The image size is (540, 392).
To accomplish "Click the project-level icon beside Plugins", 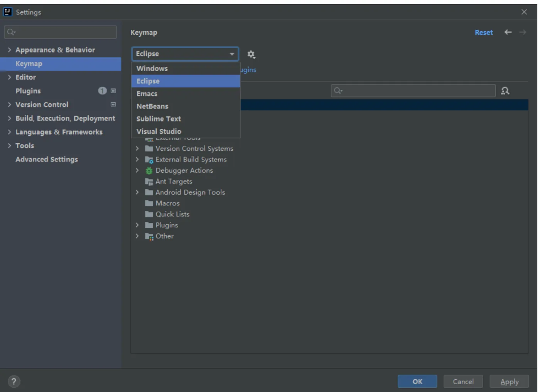I will click(113, 91).
